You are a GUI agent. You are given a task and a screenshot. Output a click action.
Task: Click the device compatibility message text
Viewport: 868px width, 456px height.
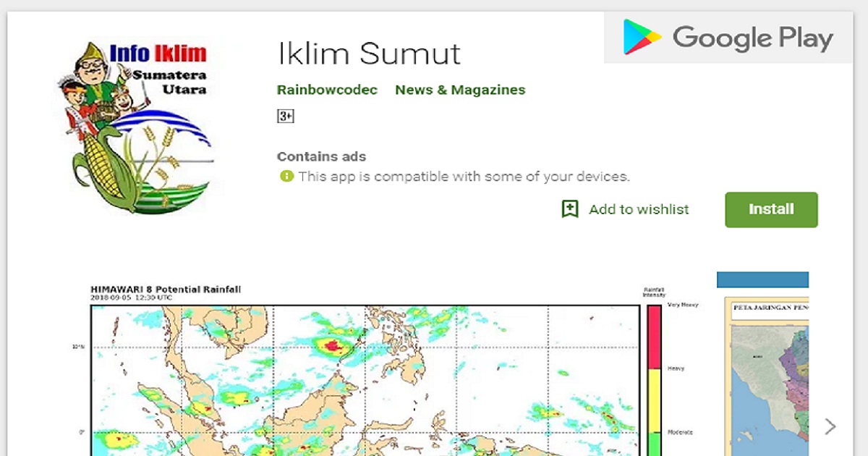(x=464, y=176)
